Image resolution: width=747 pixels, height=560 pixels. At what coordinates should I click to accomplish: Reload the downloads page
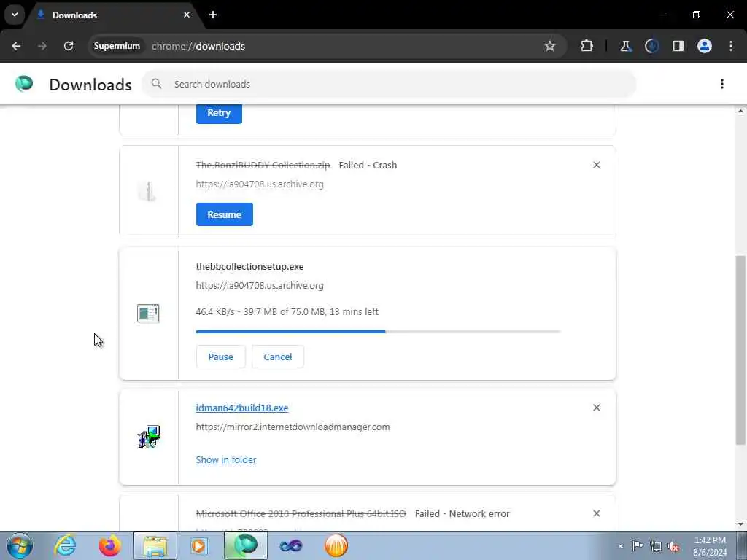(x=69, y=46)
